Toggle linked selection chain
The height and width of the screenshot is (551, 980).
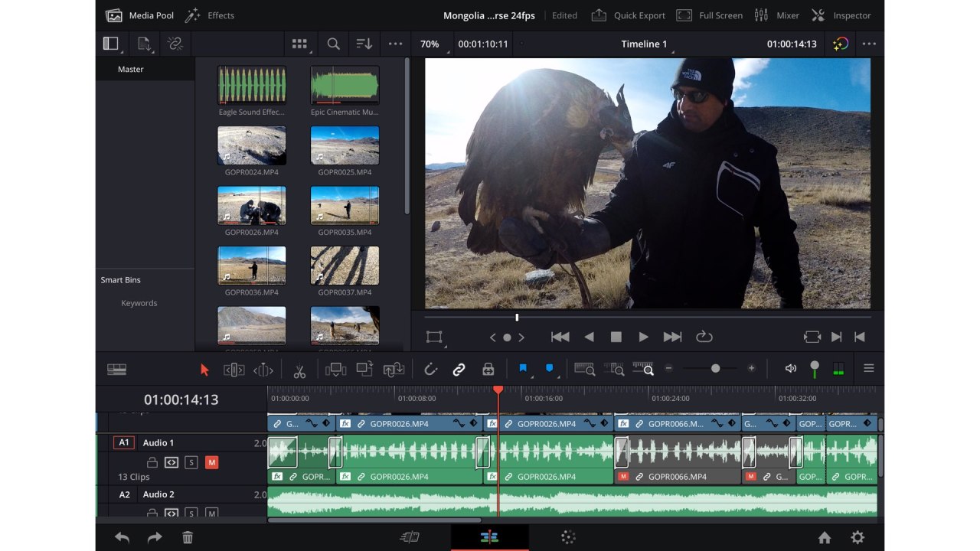tap(459, 370)
